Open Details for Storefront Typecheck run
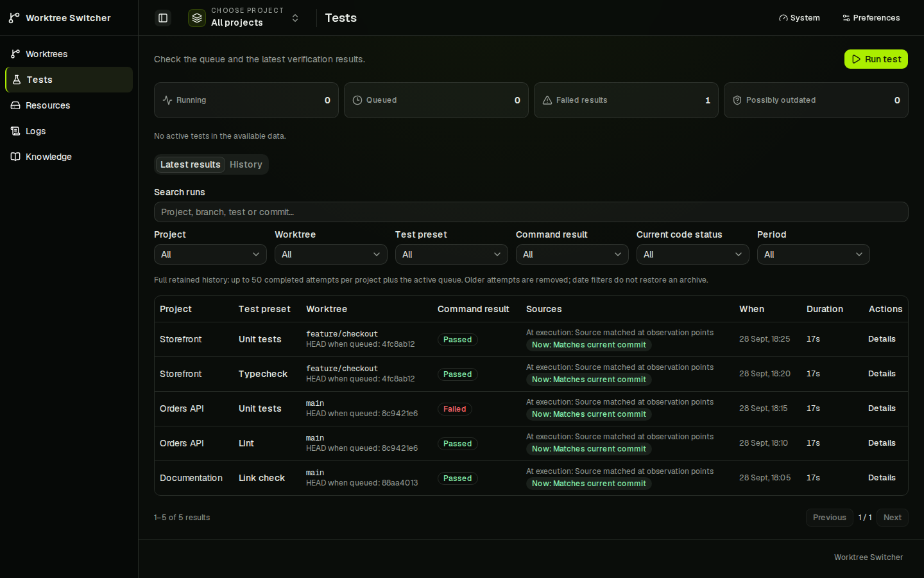The image size is (924, 578). [x=882, y=374]
